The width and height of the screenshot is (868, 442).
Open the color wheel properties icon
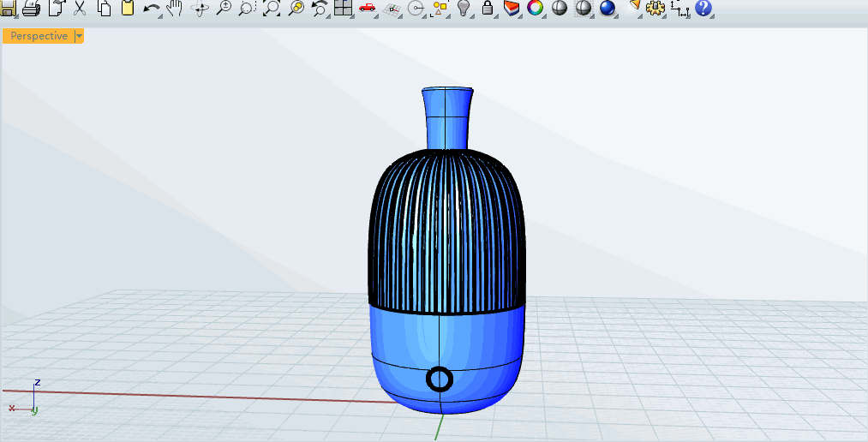536,7
